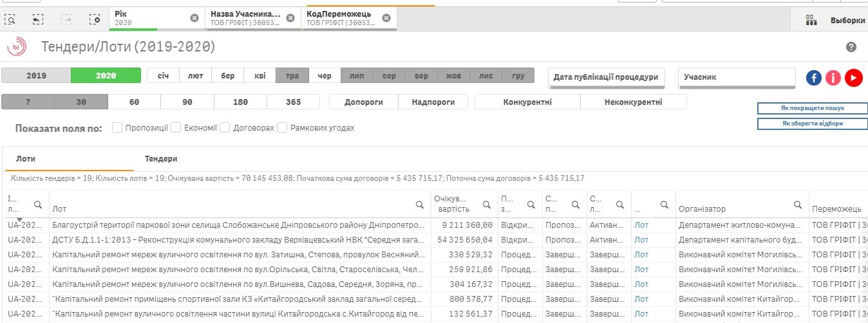
Task: Open the Учасник filter box
Action: [737, 77]
